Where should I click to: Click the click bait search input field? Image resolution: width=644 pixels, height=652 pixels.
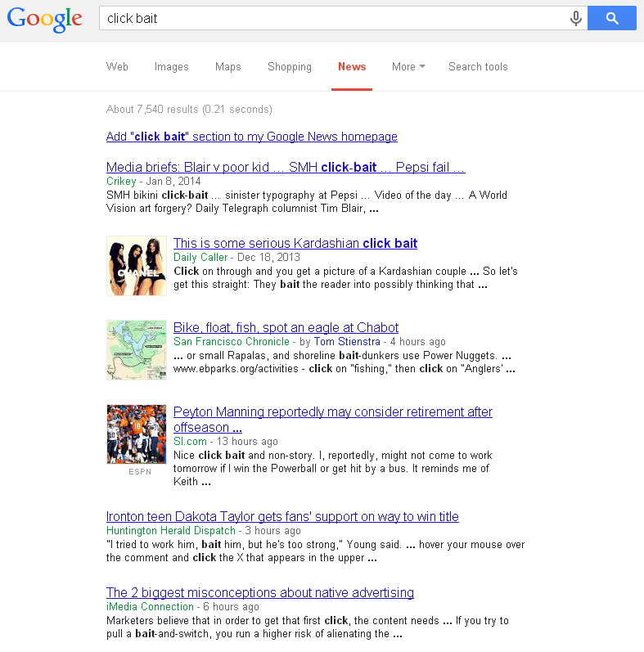[x=333, y=18]
